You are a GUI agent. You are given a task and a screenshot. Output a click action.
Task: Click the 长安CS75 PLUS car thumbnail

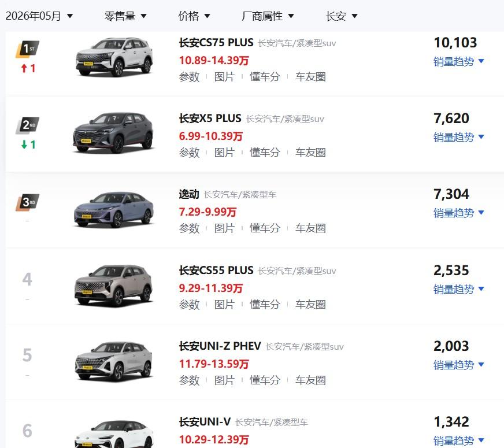click(114, 57)
